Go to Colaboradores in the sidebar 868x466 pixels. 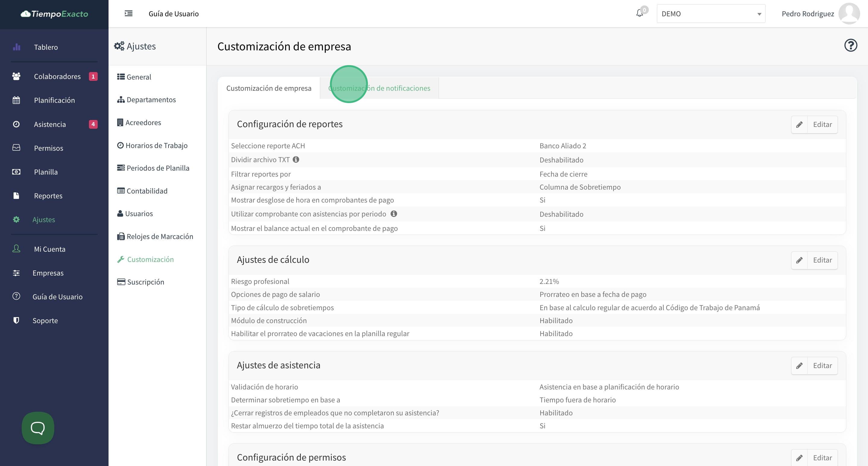(57, 77)
